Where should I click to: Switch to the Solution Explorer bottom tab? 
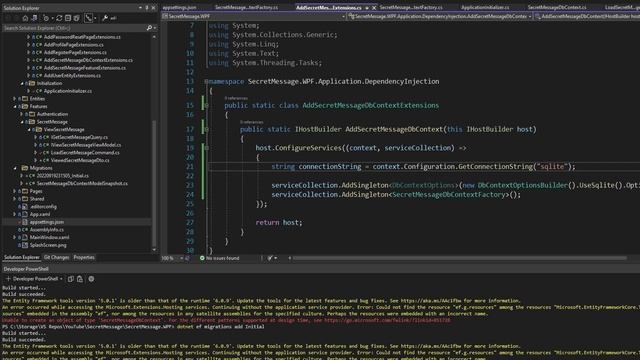22,258
